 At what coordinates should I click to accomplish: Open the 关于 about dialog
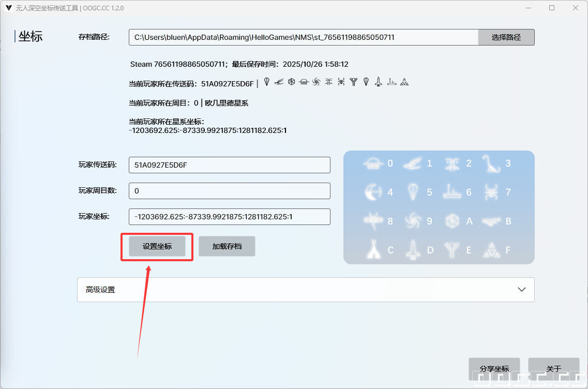tap(553, 368)
